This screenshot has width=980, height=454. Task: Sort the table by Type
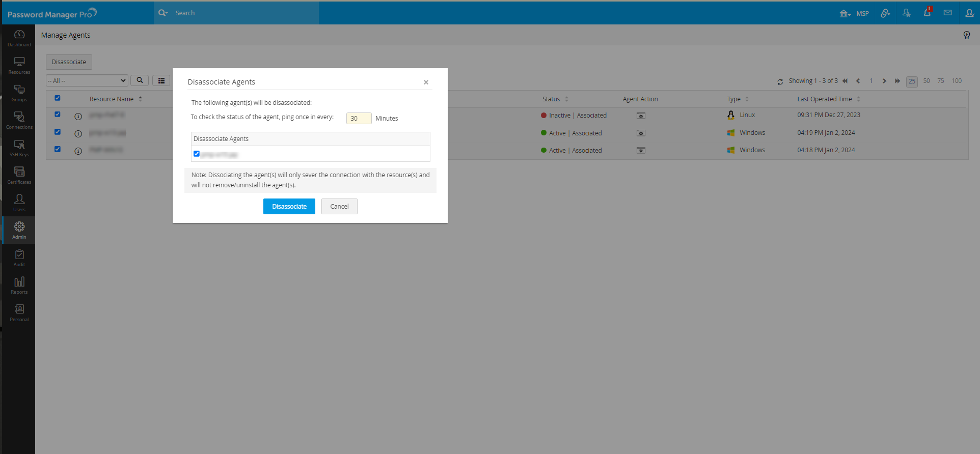tap(738, 99)
